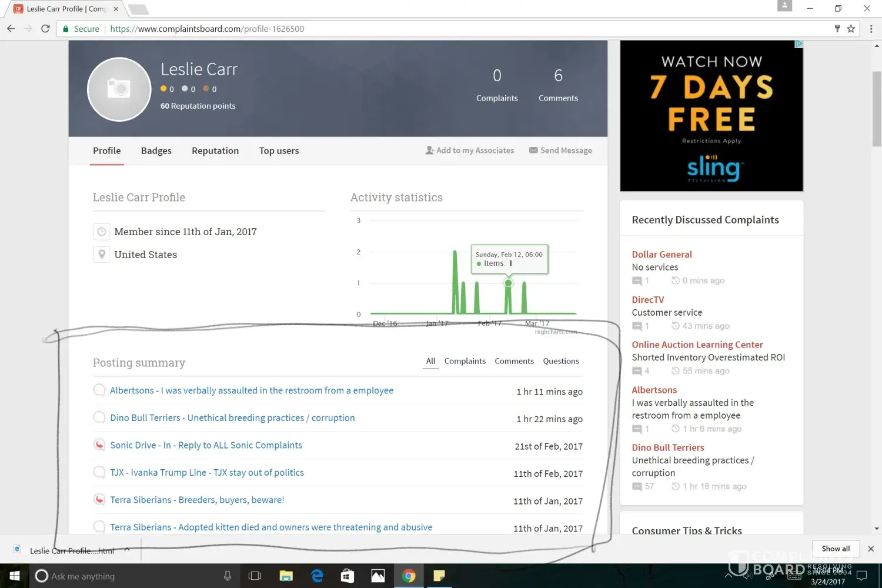Screen dimensions: 882x588
Task: Close the downloads bar
Action: pos(871,549)
